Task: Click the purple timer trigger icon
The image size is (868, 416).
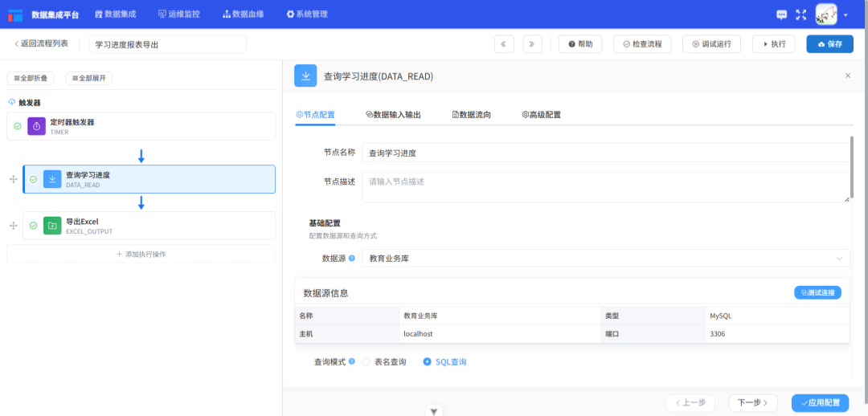Action: (x=36, y=126)
